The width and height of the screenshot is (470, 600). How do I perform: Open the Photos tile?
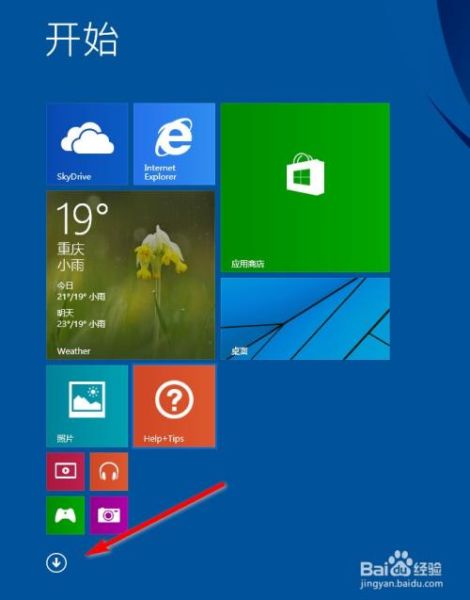pyautogui.click(x=87, y=406)
